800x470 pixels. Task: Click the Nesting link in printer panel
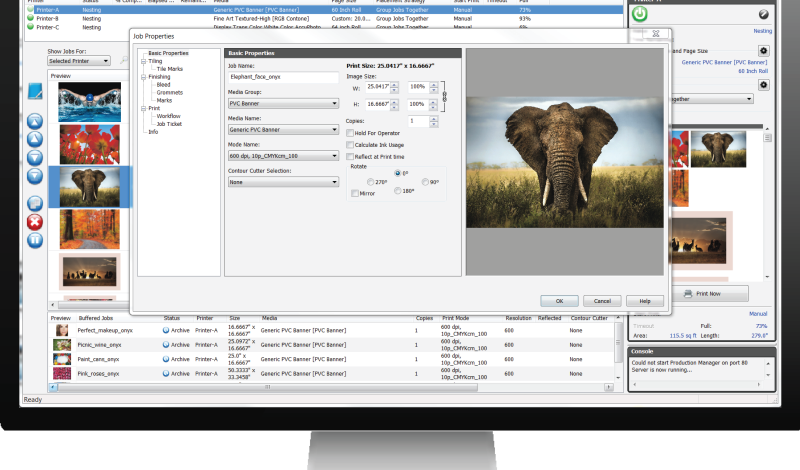(x=763, y=31)
